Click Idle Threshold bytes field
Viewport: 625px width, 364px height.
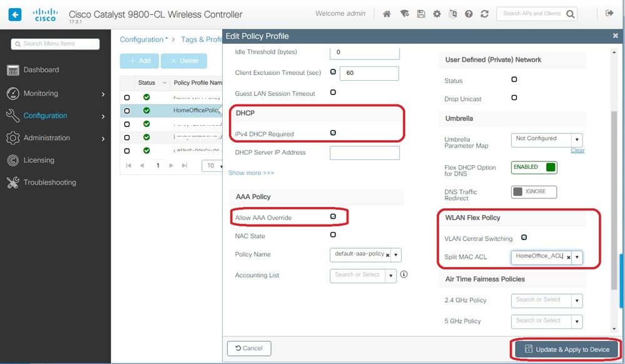365,53
